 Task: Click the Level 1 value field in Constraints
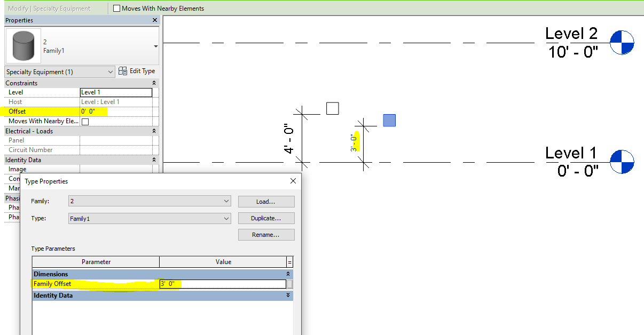115,92
